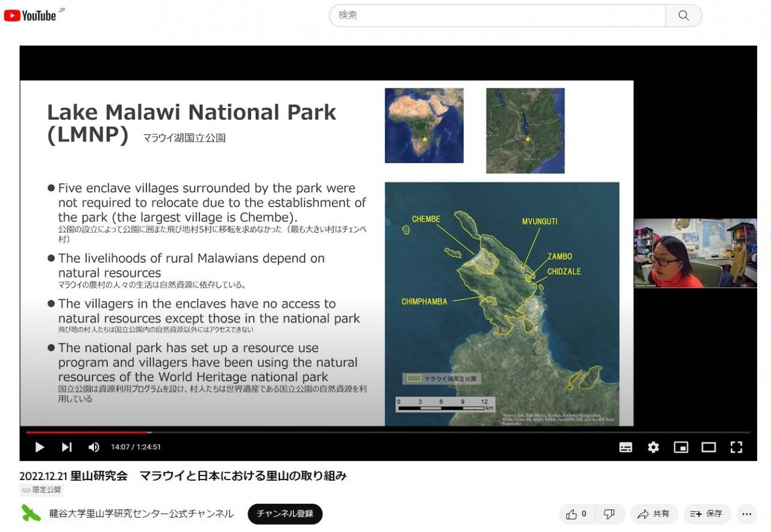Click the YouTube logo to go home
Screen dimensions: 771x532
(30, 16)
